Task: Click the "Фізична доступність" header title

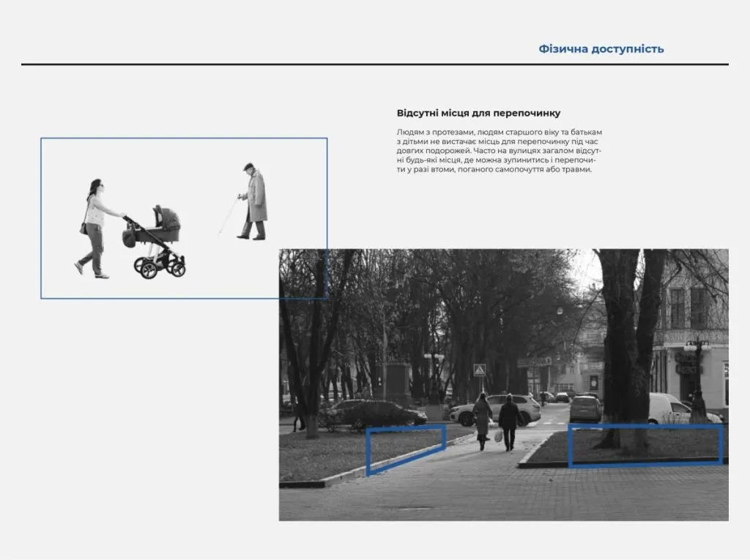Action: pos(601,49)
